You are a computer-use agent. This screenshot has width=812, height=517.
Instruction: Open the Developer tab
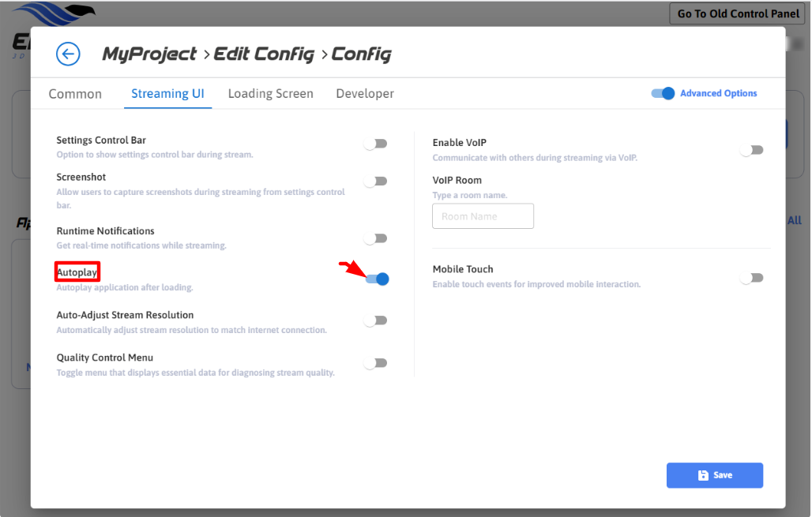(x=365, y=94)
